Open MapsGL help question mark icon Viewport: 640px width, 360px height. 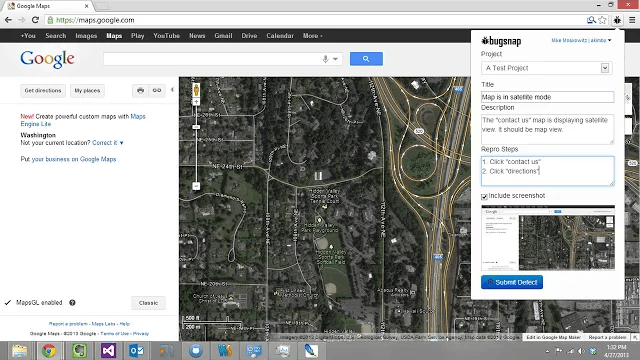tap(72, 303)
